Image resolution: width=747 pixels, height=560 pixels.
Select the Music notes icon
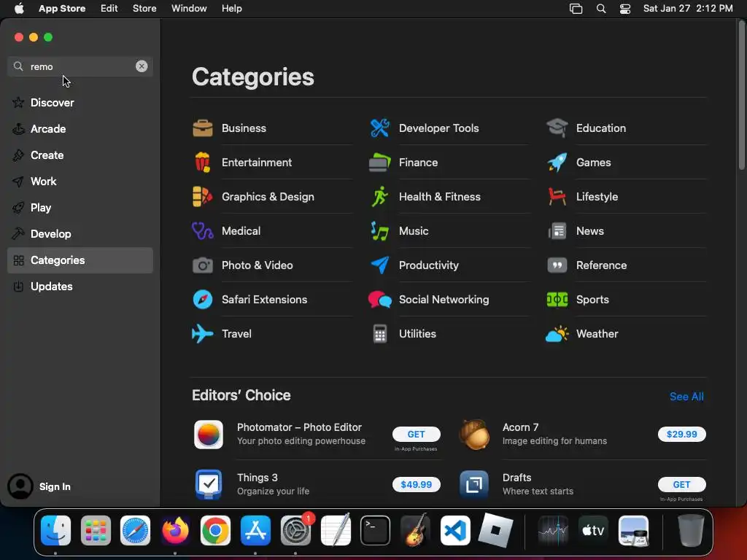click(379, 231)
